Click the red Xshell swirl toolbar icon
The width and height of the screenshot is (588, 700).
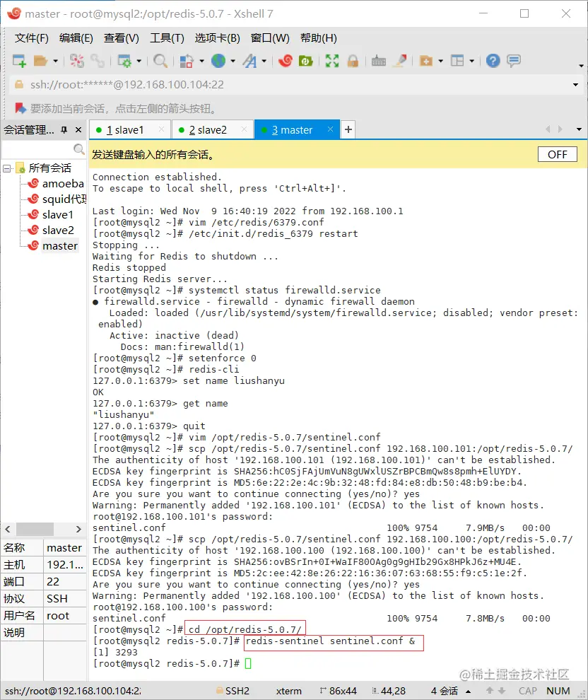[x=285, y=61]
